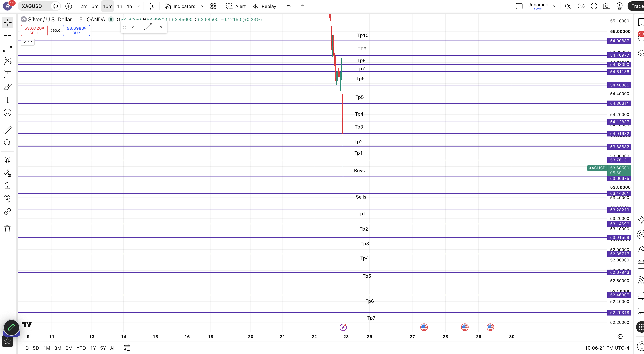644x354 pixels.
Task: Add symbol with the plus compare icon
Action: pos(68,6)
